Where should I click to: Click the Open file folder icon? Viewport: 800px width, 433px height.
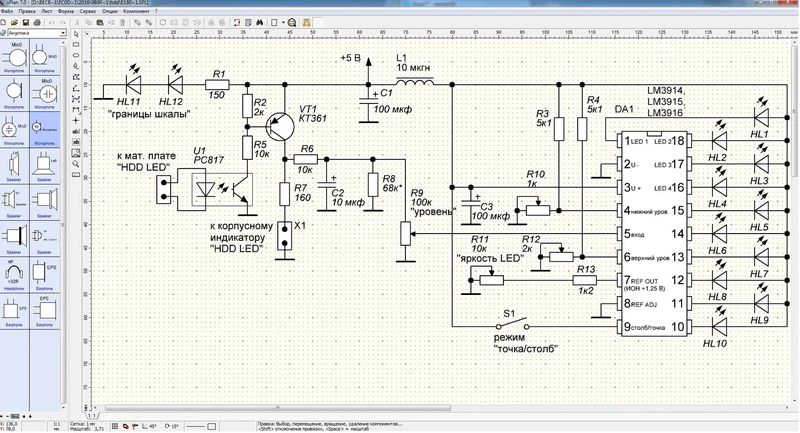(x=14, y=21)
